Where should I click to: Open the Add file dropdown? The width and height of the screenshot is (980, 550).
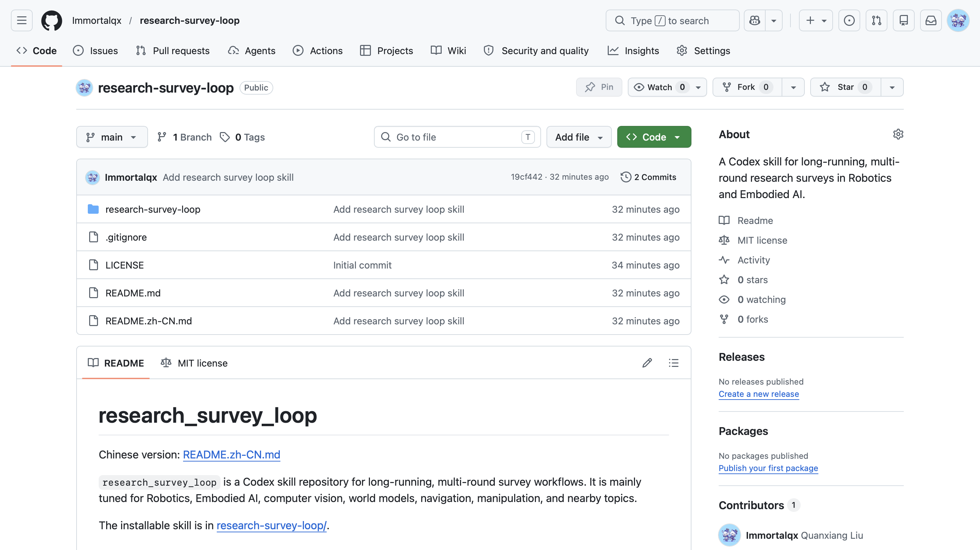(578, 137)
